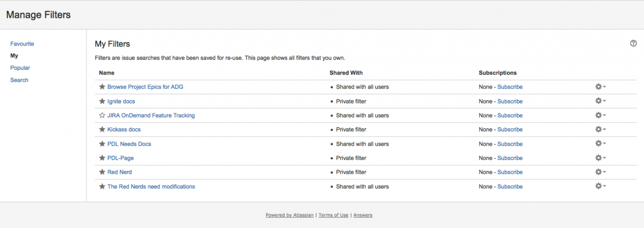
Task: Click the gear icon in the PDL-Page row
Action: pos(600,158)
